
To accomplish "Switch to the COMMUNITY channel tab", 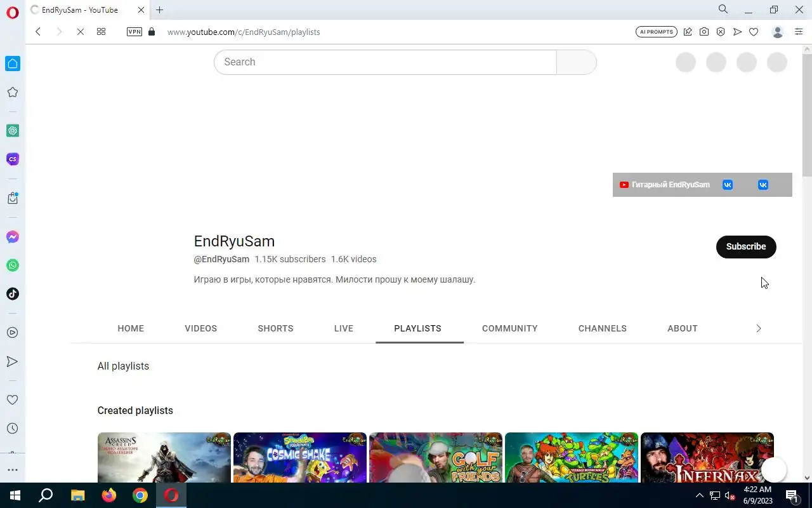I will click(510, 328).
